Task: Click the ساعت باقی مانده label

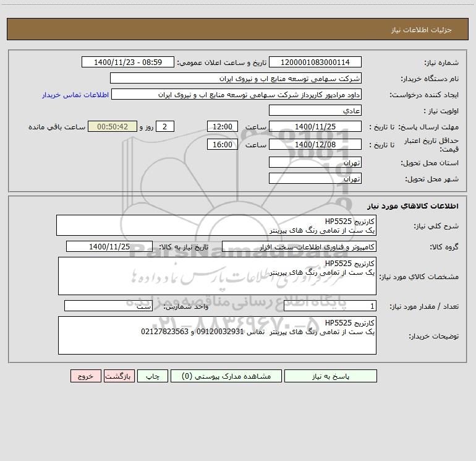Action: 57,127
